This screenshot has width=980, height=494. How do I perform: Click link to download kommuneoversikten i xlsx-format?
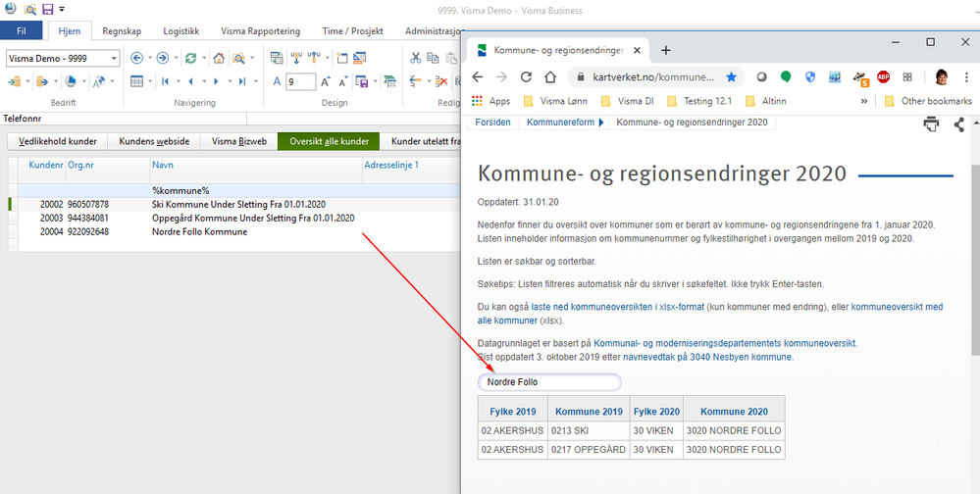pos(618,307)
